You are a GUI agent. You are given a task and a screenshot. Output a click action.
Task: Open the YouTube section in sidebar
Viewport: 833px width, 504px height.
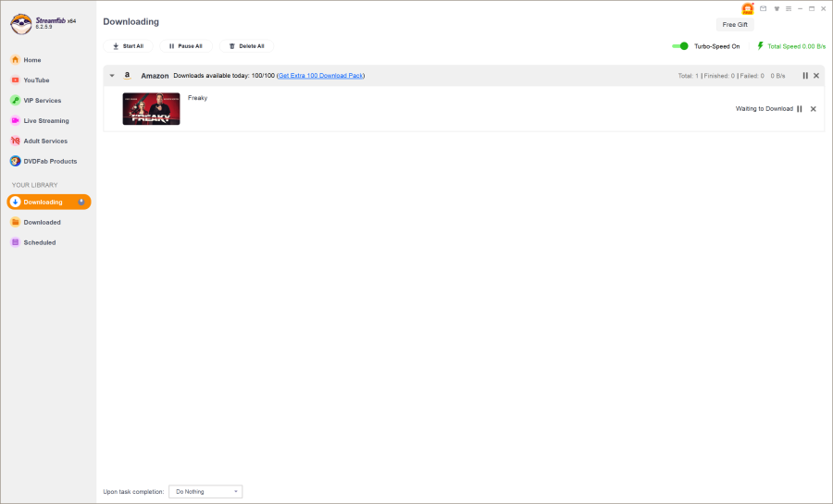coord(30,80)
